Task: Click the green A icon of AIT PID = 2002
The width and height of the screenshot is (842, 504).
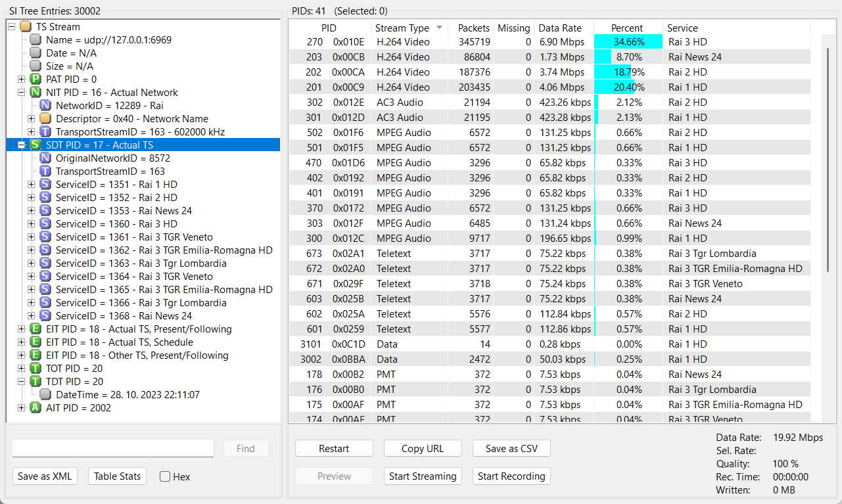Action: 35,408
